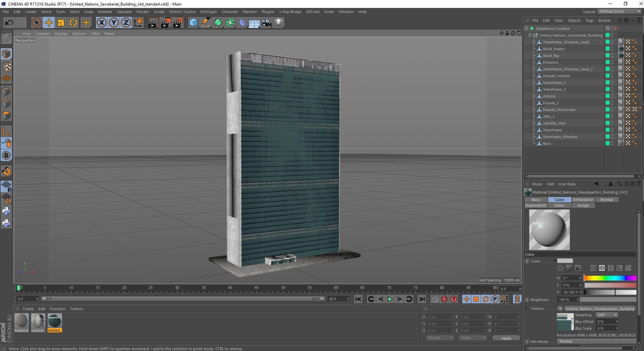The height and width of the screenshot is (351, 644).
Task: Click the Color swatch preview
Action: click(x=565, y=261)
